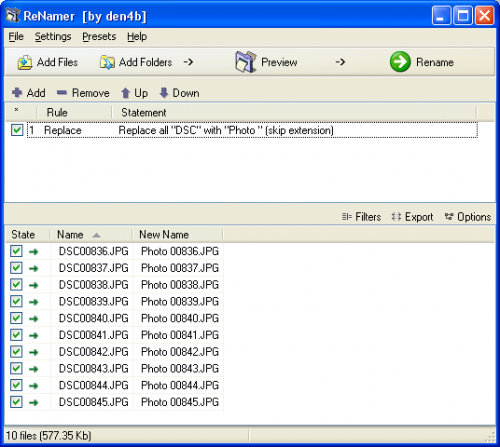Click the Rename button label

(435, 62)
